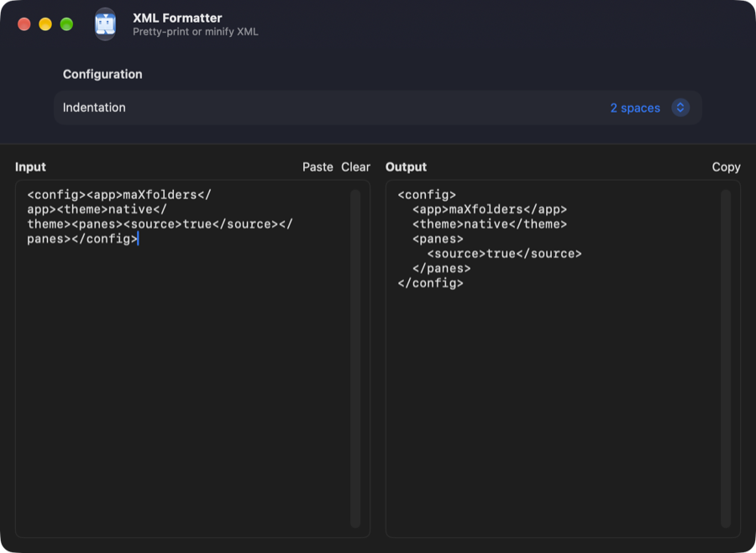Click closing '</panes>' line in Output
The image size is (756, 553).
click(x=442, y=268)
